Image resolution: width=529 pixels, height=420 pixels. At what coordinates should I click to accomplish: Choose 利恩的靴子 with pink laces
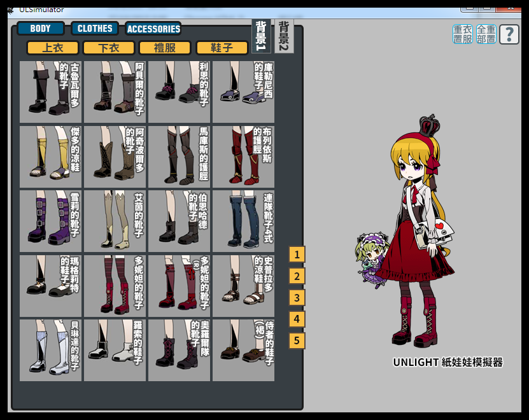pyautogui.click(x=179, y=92)
